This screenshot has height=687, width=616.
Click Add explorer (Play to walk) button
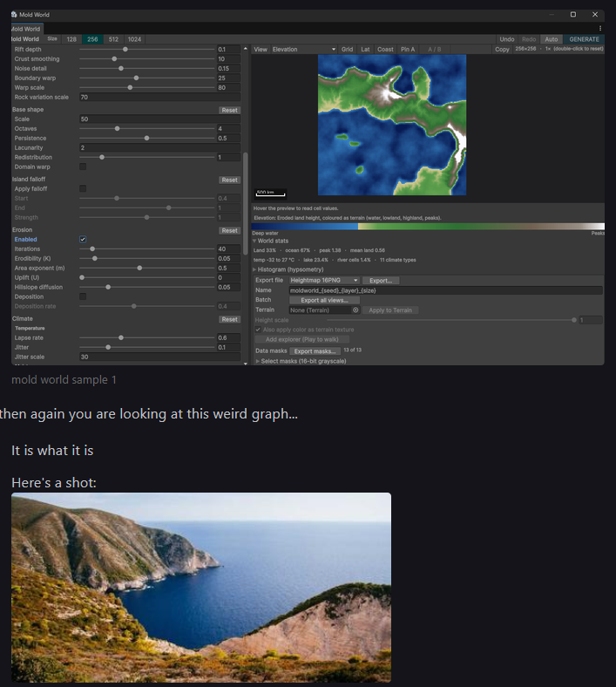[301, 339]
